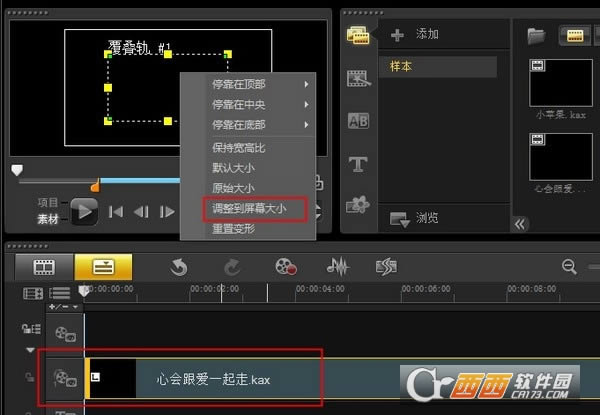The width and height of the screenshot is (600, 415).
Task: Open the Sound Mixer waveform icon
Action: [x=338, y=266]
